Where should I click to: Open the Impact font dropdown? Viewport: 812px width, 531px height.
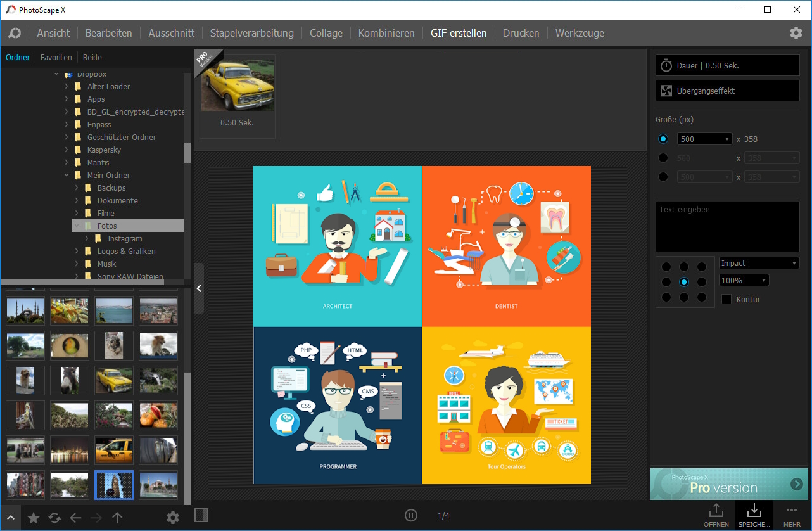click(759, 263)
